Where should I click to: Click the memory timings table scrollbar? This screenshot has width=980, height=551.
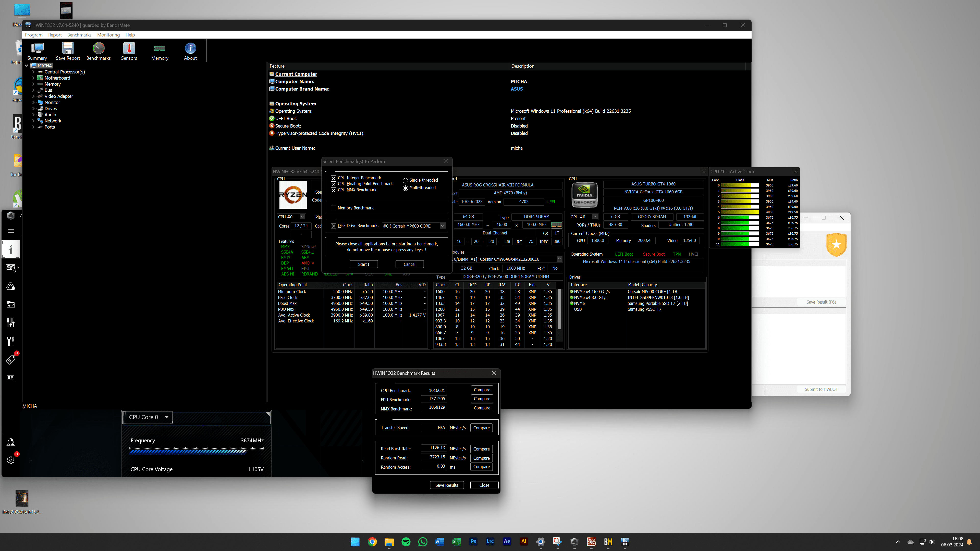coord(559,309)
